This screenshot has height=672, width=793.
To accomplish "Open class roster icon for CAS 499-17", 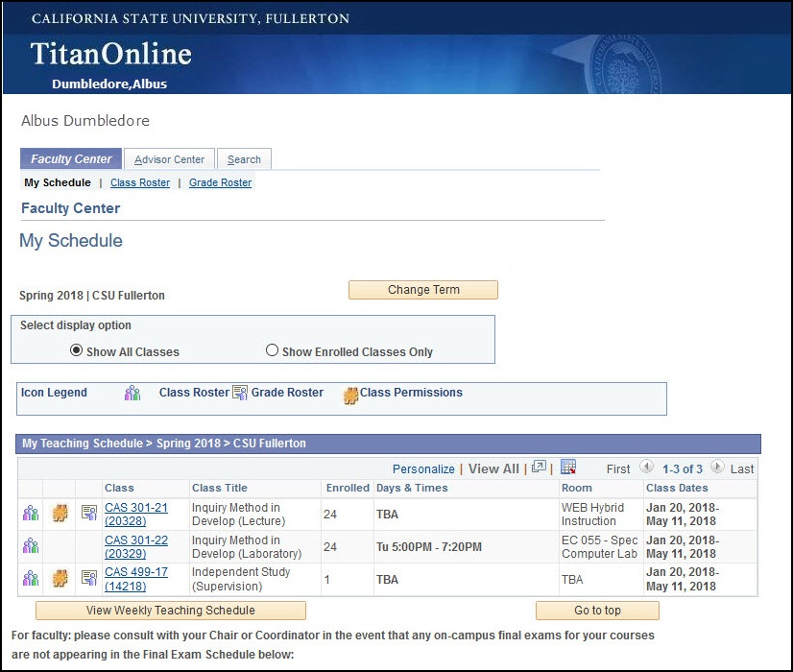I will pyautogui.click(x=31, y=578).
